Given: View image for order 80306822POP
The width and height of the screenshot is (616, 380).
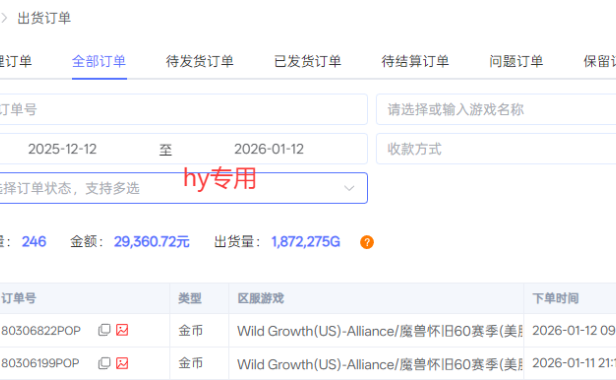Looking at the screenshot, I should [x=122, y=330].
